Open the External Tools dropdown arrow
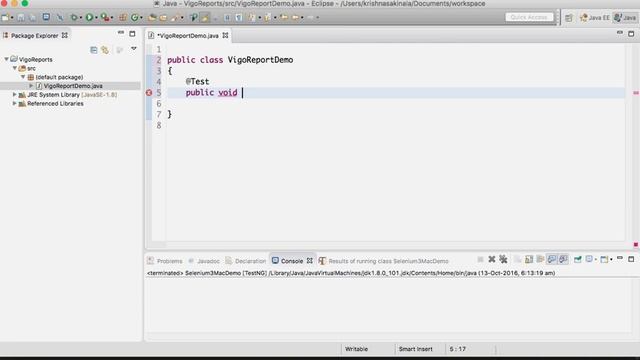Screen dimensions: 640x360 click(x=112, y=18)
